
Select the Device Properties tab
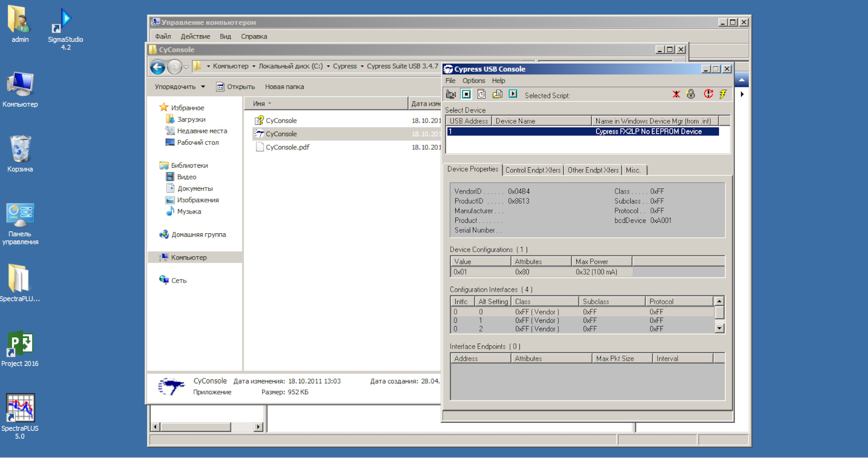click(x=472, y=169)
